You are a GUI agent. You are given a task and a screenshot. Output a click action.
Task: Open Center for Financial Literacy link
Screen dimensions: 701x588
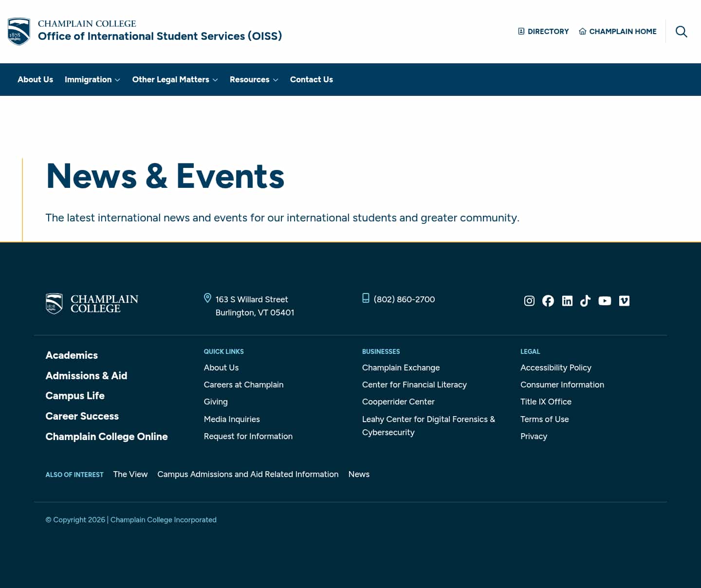(x=414, y=385)
